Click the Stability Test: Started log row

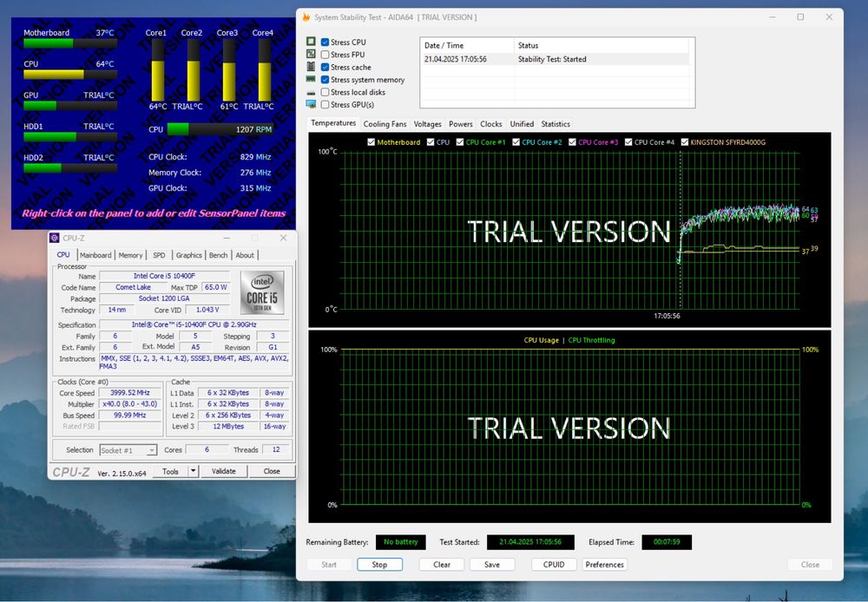point(556,59)
